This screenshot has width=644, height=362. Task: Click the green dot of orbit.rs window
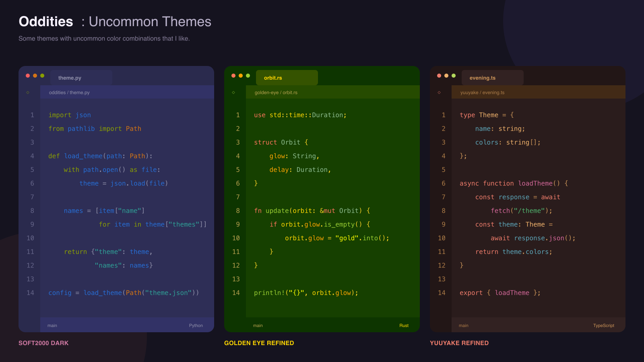248,76
